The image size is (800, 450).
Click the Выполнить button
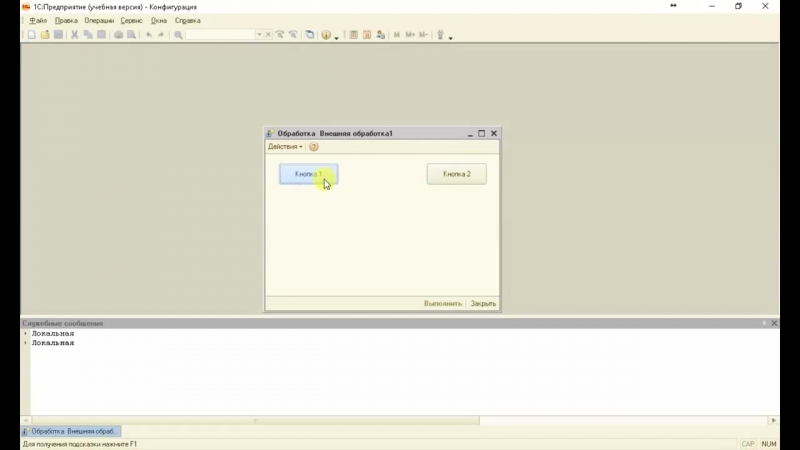(x=442, y=303)
